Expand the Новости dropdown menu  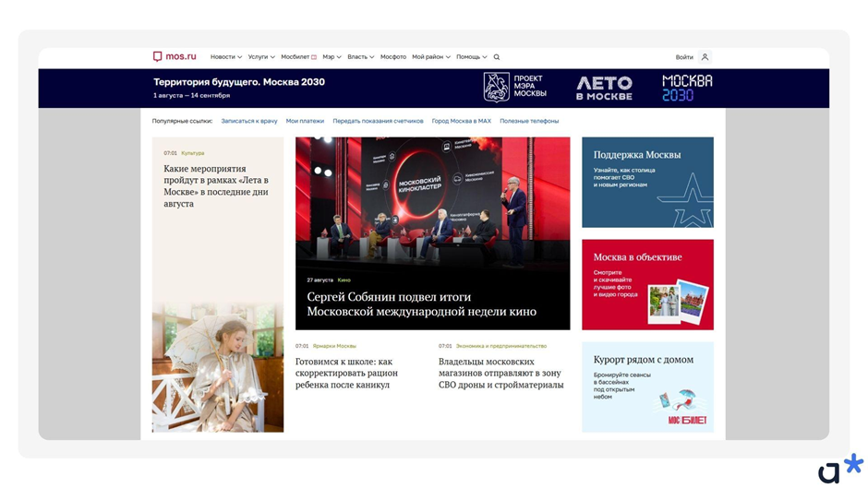(x=225, y=57)
